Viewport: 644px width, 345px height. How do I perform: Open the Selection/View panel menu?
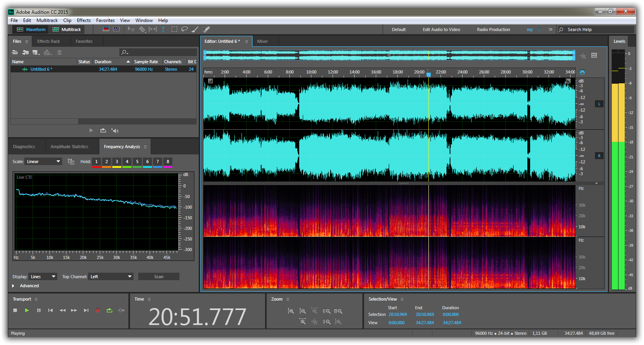click(402, 299)
